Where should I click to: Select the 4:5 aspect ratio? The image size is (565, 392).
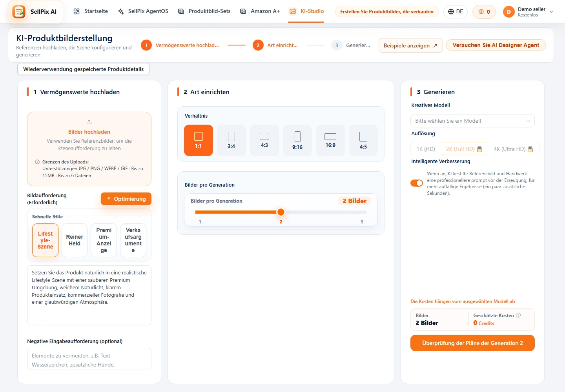coord(363,140)
